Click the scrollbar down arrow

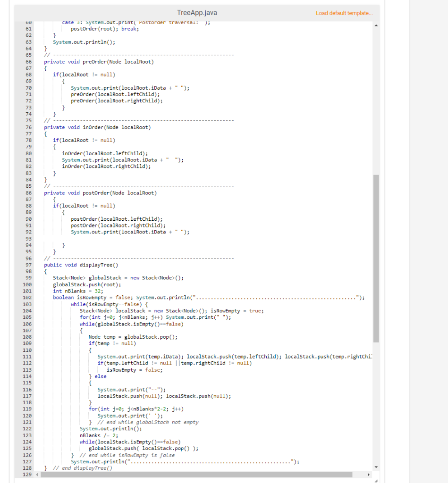[x=376, y=466]
